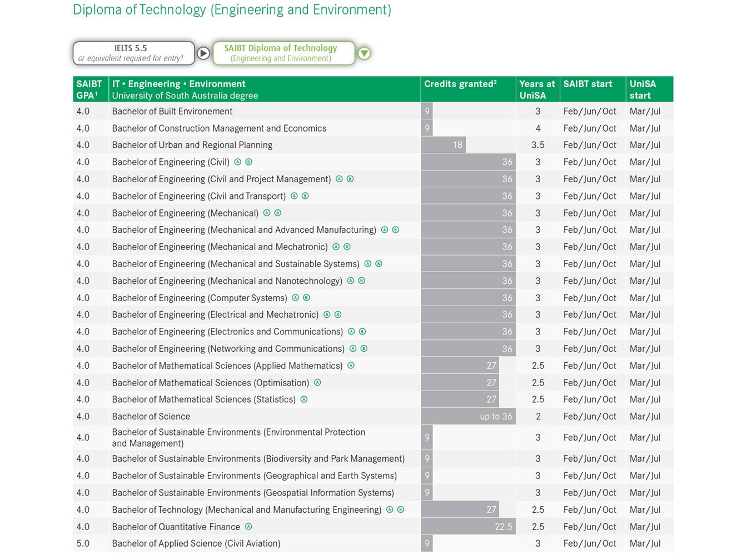The height and width of the screenshot is (560, 747).
Task: Click circled A icon beside Engineering (Civil and Transport)
Action: point(294,196)
